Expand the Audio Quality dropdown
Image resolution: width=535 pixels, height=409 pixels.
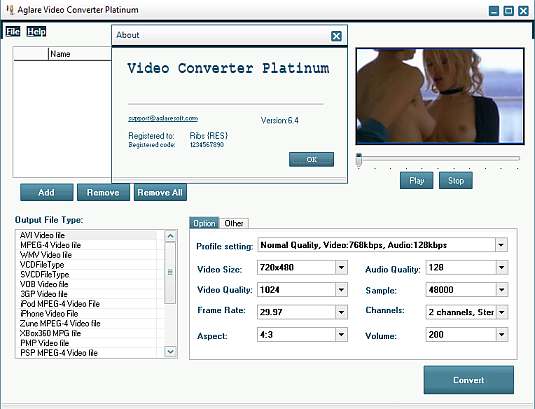pos(502,267)
